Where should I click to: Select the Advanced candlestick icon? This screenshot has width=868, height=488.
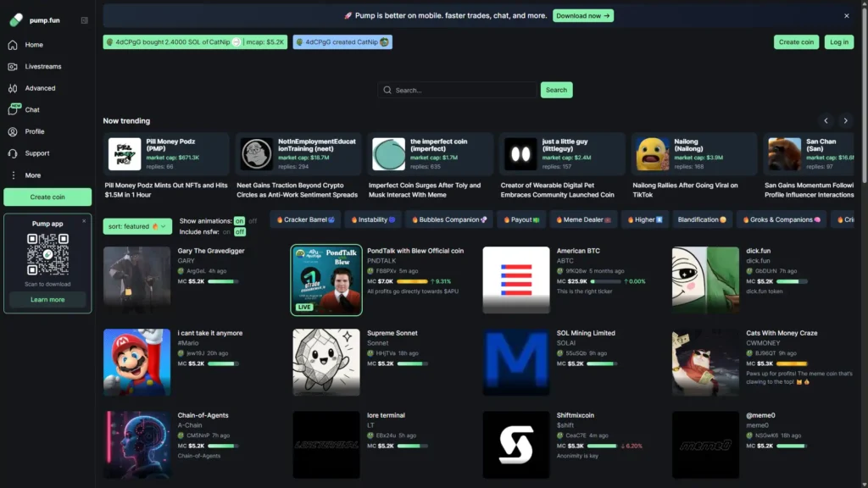[13, 88]
